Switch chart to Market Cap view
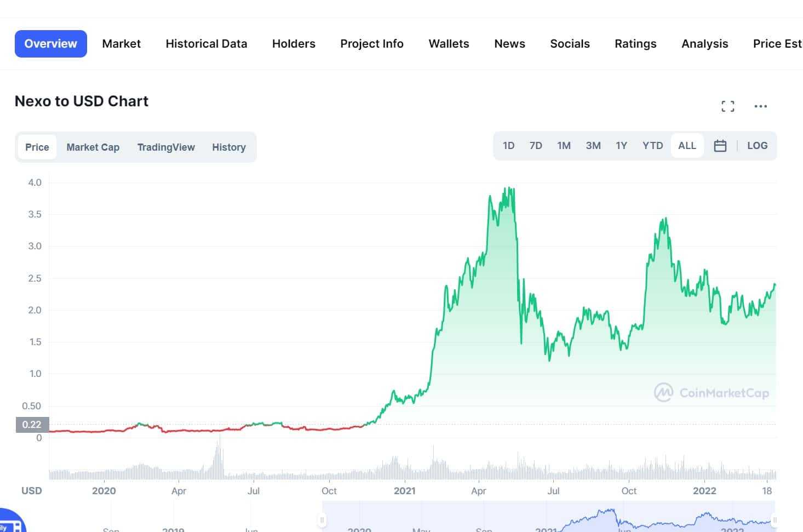Image resolution: width=803 pixels, height=532 pixels. click(x=93, y=147)
